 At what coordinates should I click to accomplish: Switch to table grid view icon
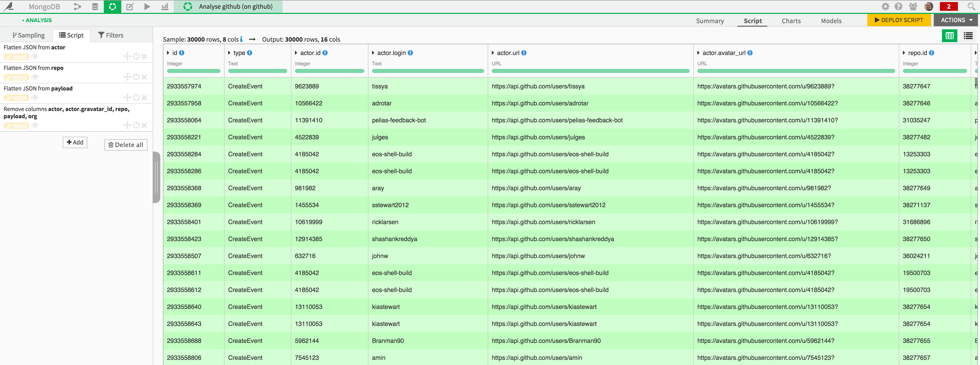(x=950, y=36)
